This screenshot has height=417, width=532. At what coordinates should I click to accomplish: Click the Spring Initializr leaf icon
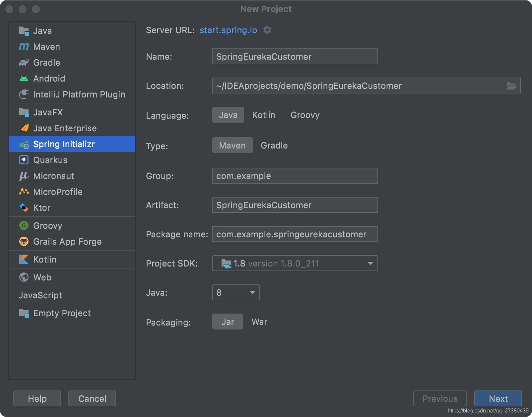[x=24, y=144]
